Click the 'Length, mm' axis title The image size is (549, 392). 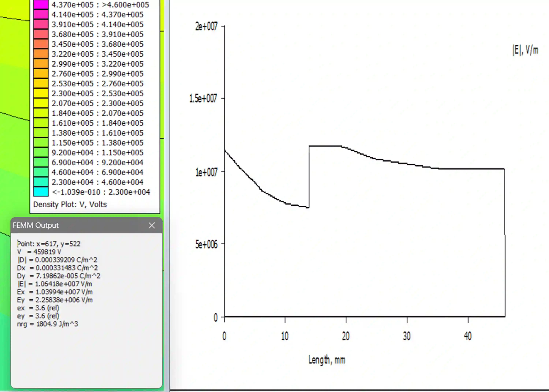327,360
